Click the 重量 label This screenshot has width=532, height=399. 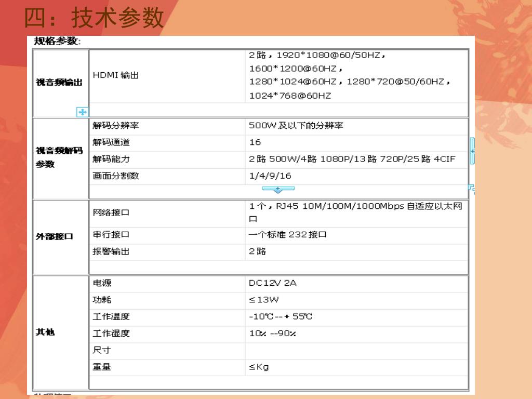click(x=102, y=367)
